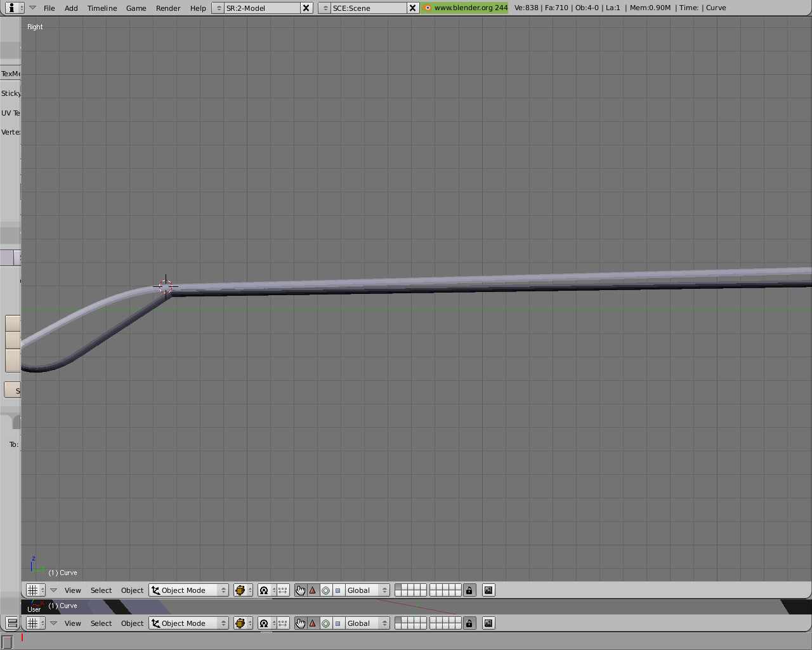812x650 pixels.
Task: Collapse menus triangle in Right view header
Action: coord(53,590)
